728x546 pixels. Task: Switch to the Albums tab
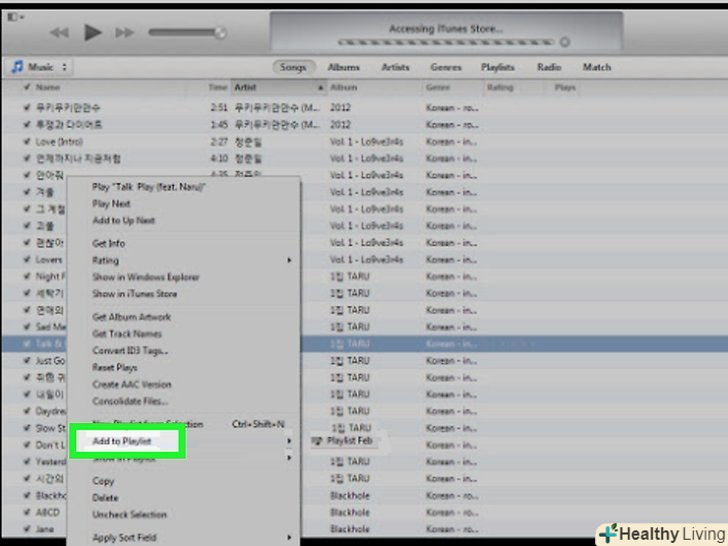pos(344,67)
